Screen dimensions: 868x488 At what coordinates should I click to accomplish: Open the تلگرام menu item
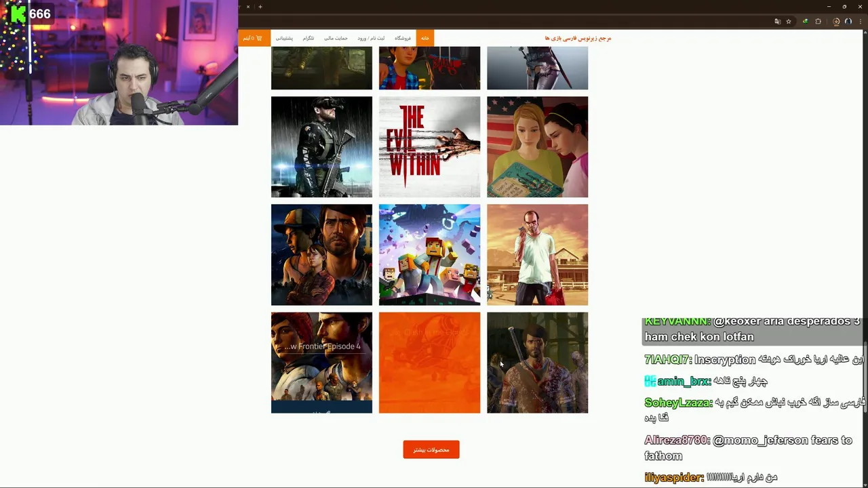click(x=309, y=38)
